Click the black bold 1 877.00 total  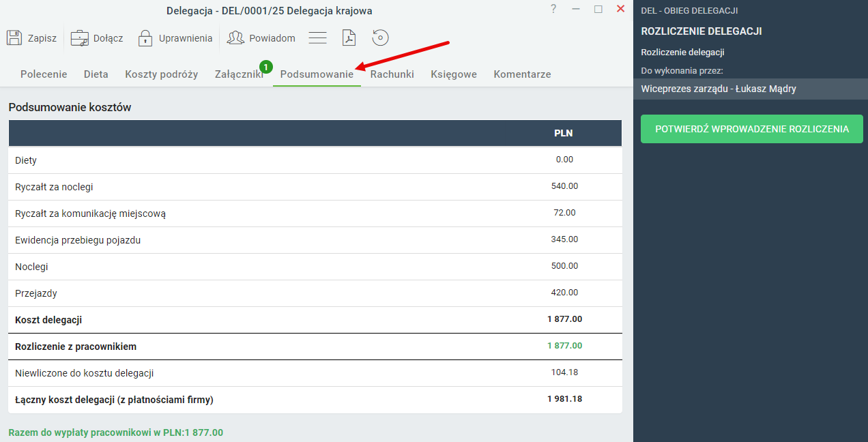point(564,319)
